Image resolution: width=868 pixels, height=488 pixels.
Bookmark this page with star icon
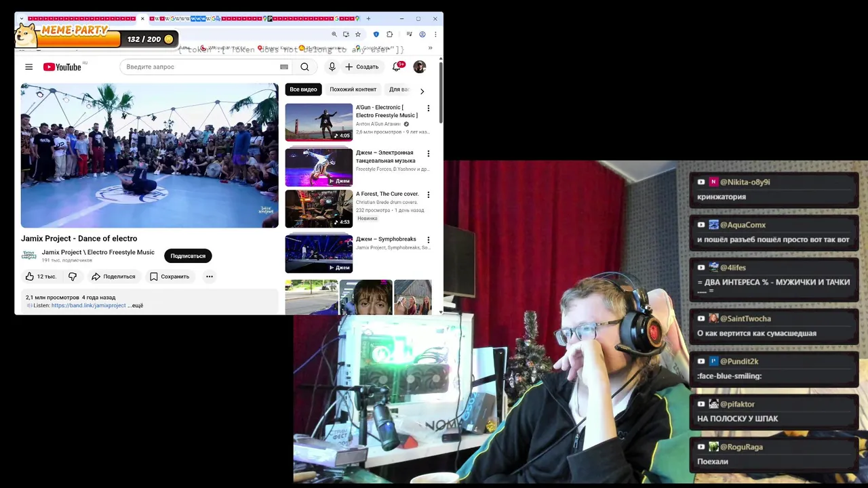(x=358, y=35)
